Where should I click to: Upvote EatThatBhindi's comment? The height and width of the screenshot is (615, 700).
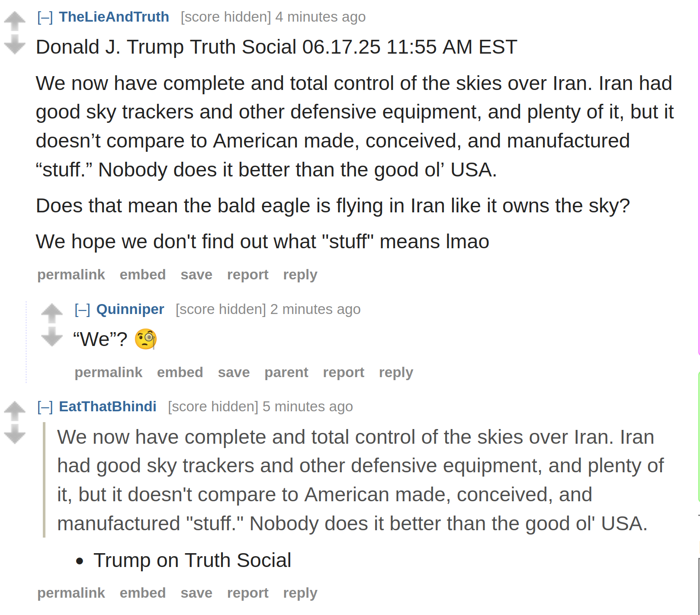(15, 411)
